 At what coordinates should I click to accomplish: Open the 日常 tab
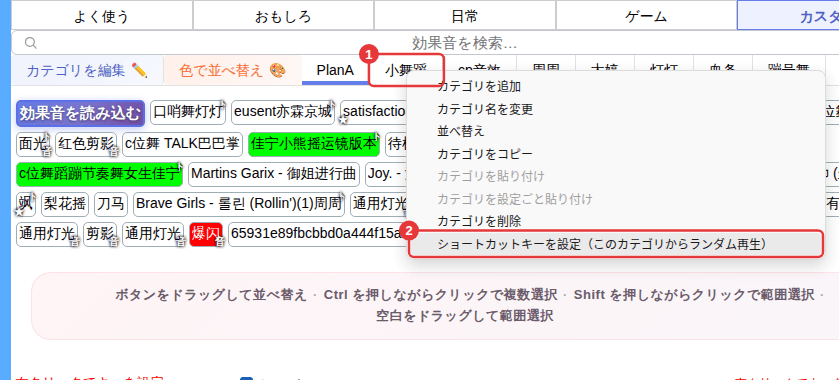pyautogui.click(x=464, y=17)
